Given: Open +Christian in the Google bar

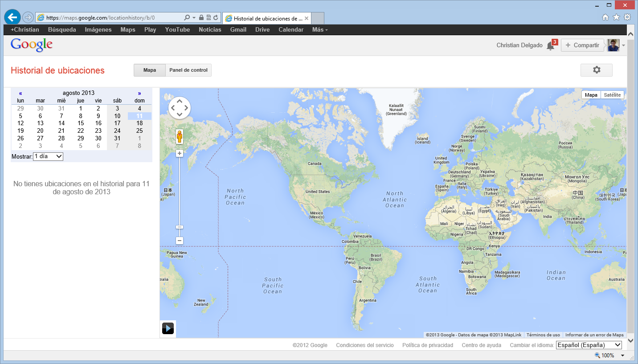Looking at the screenshot, I should pos(25,30).
